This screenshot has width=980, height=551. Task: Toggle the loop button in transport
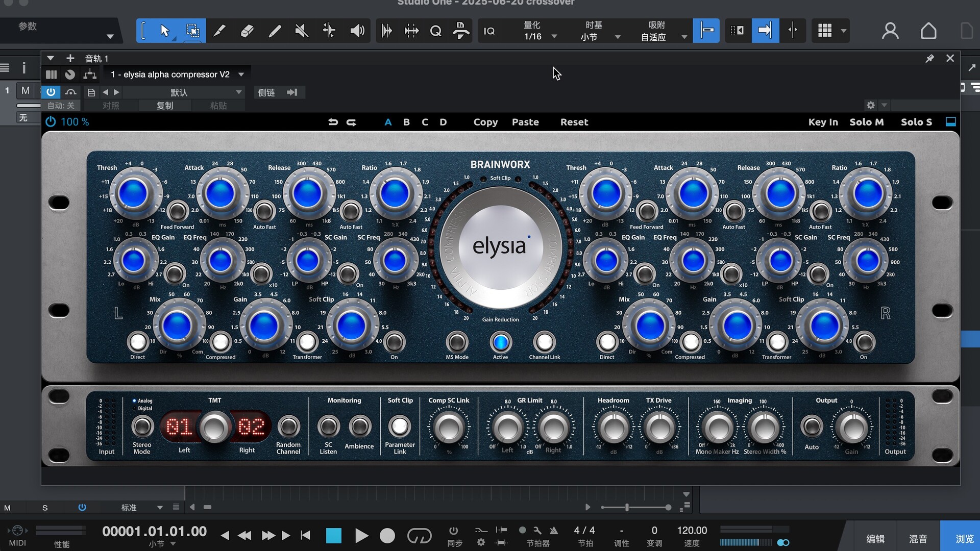419,536
